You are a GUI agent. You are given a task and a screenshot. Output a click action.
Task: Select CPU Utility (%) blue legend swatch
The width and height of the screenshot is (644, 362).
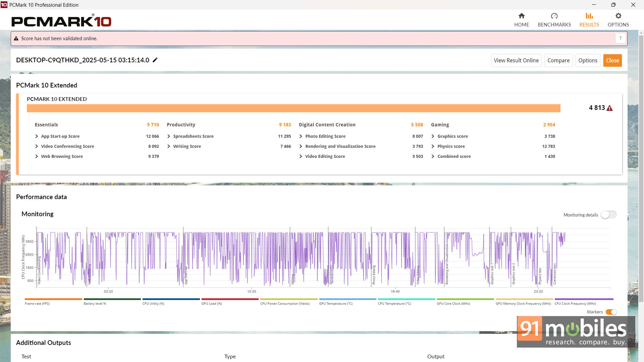tap(171, 299)
